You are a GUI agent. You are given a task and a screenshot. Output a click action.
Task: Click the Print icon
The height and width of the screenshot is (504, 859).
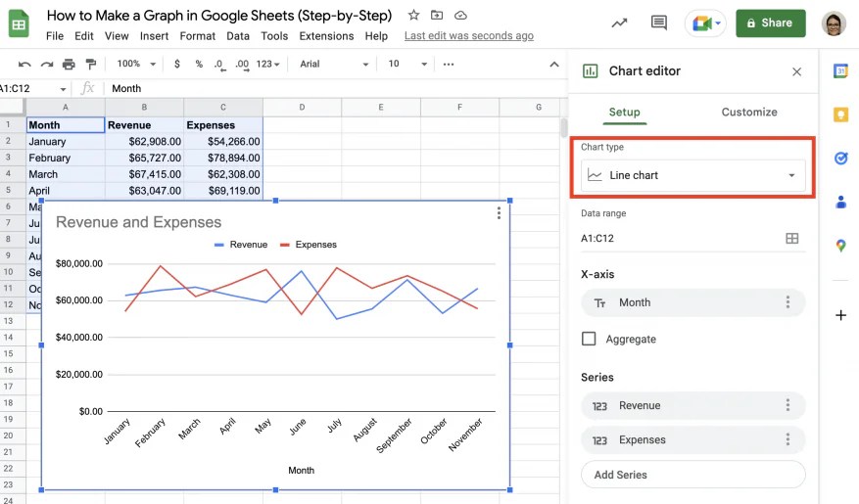click(x=69, y=64)
